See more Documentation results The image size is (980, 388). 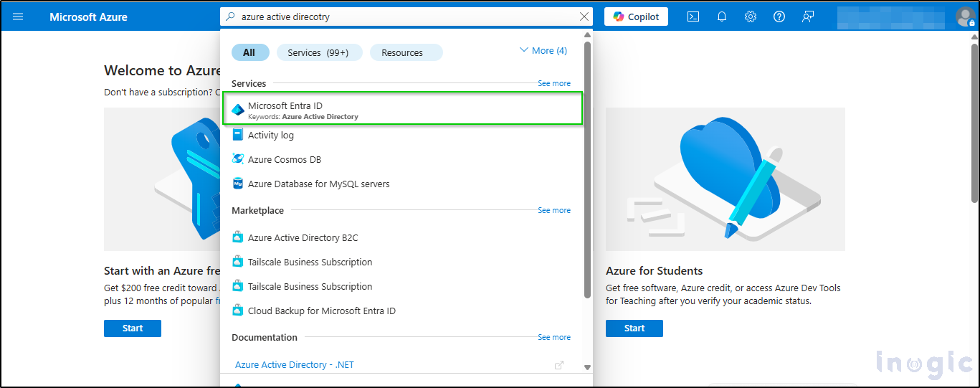pos(554,337)
